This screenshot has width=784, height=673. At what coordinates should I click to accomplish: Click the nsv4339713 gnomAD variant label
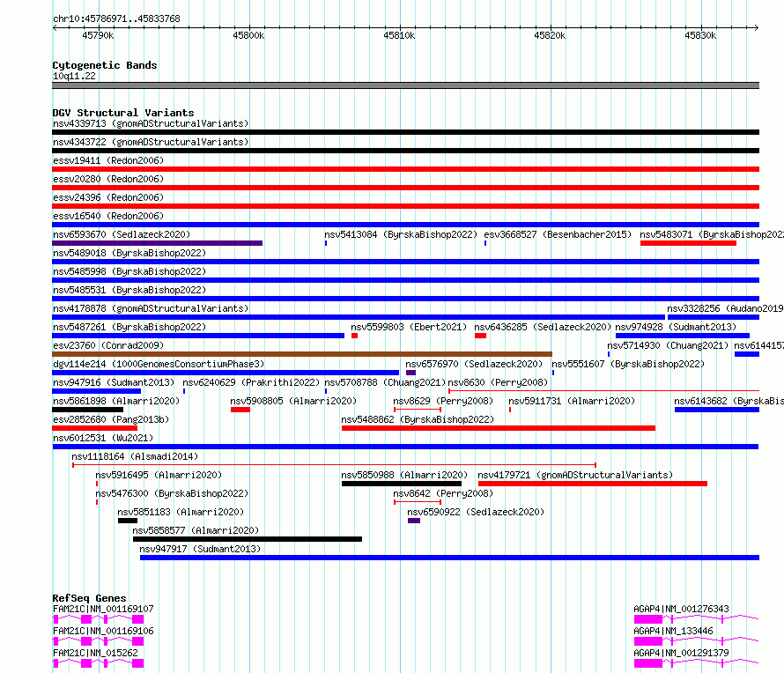point(151,123)
